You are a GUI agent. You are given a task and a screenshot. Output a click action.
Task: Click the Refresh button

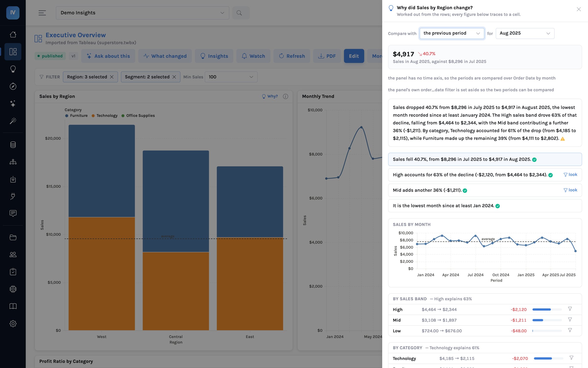pyautogui.click(x=292, y=56)
